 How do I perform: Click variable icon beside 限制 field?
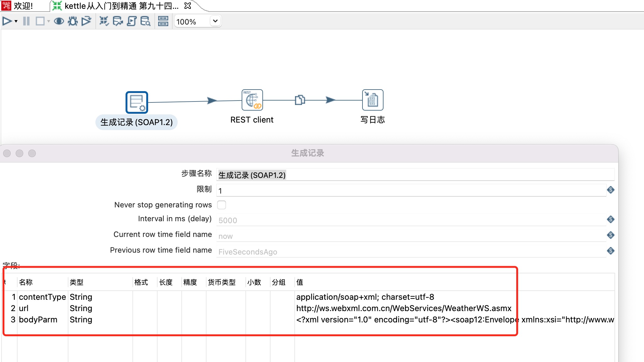[610, 190]
